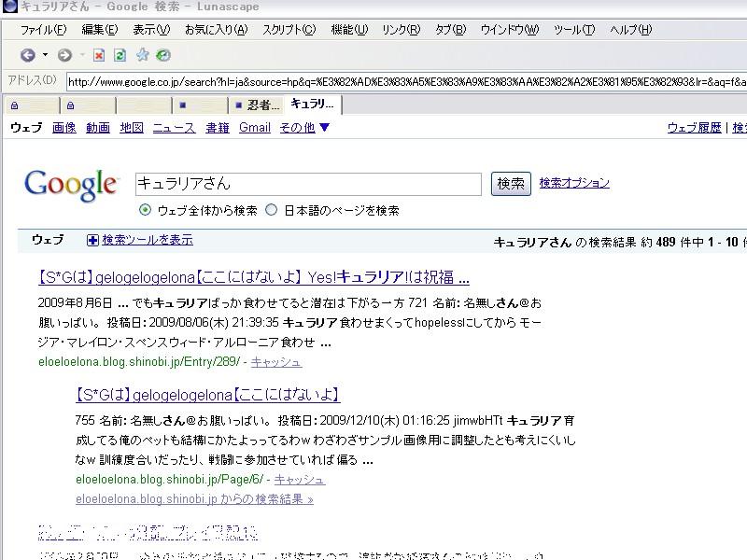
Task: Open the 検索オプション link
Action: (x=574, y=183)
